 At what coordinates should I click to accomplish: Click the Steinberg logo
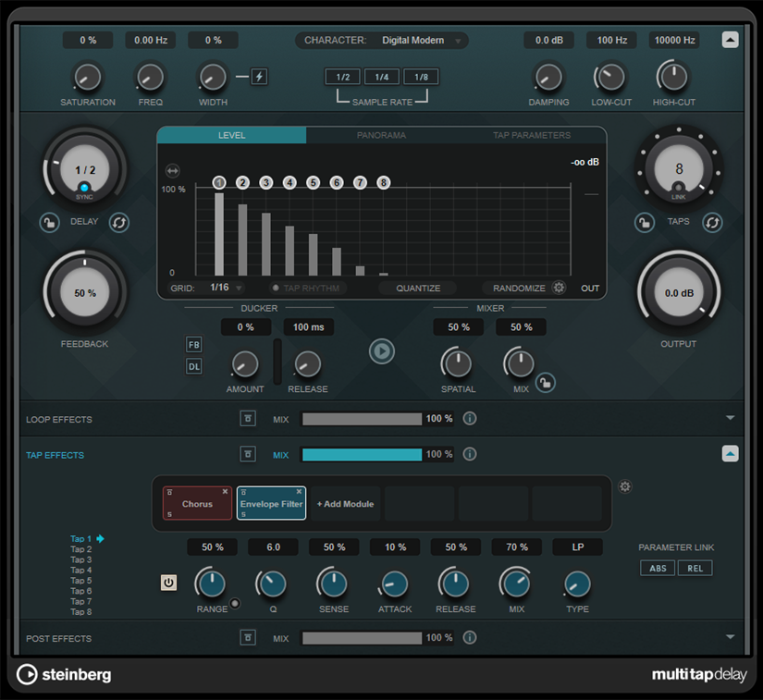click(64, 675)
